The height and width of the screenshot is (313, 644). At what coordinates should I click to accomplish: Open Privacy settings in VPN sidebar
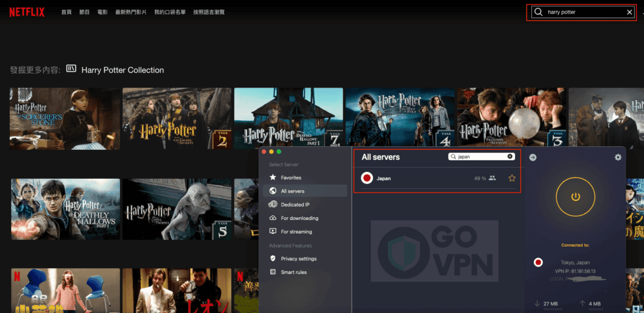305,259
